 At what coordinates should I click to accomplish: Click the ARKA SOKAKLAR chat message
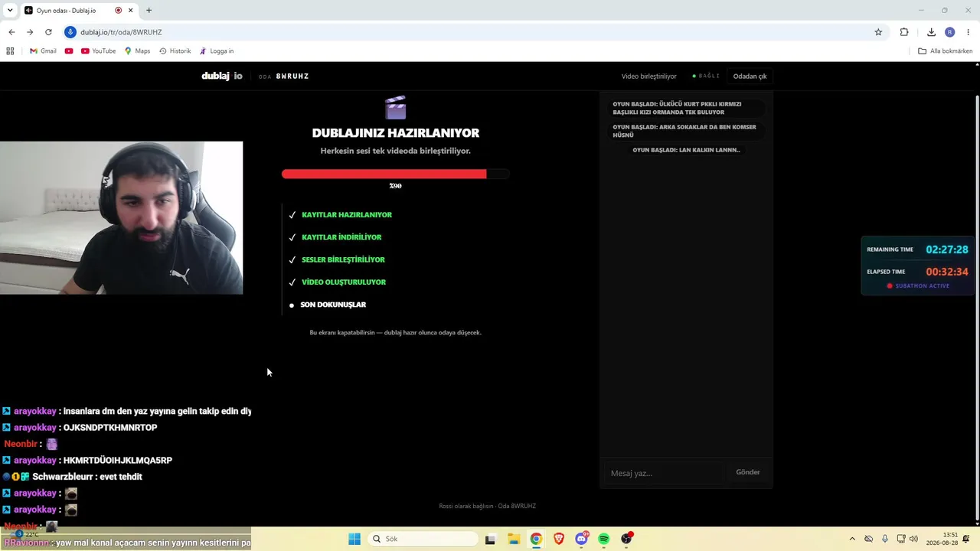[686, 131]
